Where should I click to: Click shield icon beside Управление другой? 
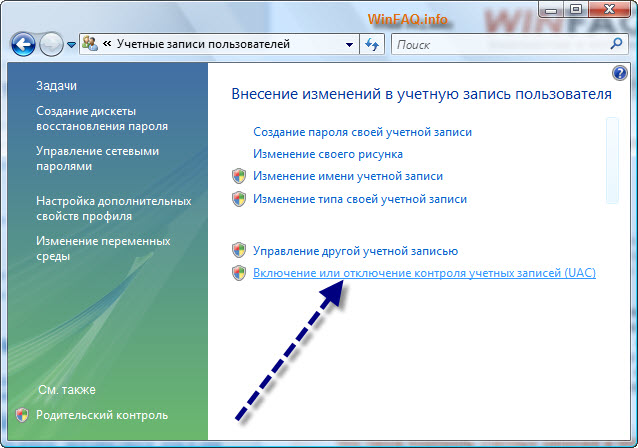(239, 250)
